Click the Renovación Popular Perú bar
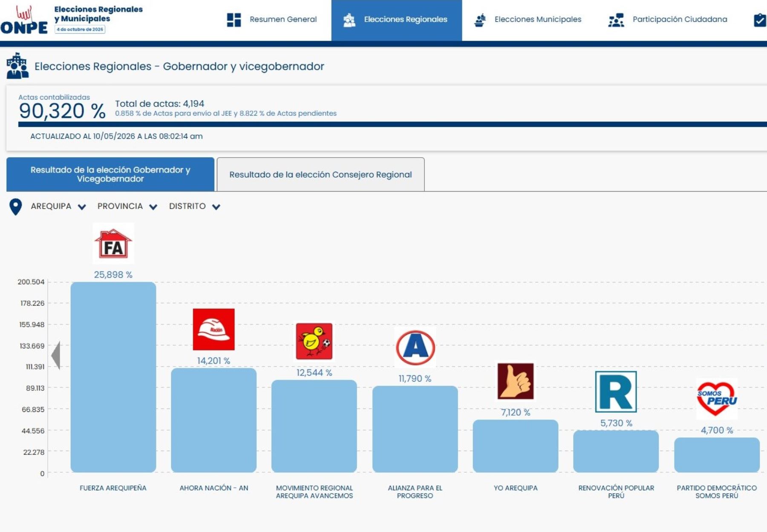Screen dimensions: 767x532 616,451
